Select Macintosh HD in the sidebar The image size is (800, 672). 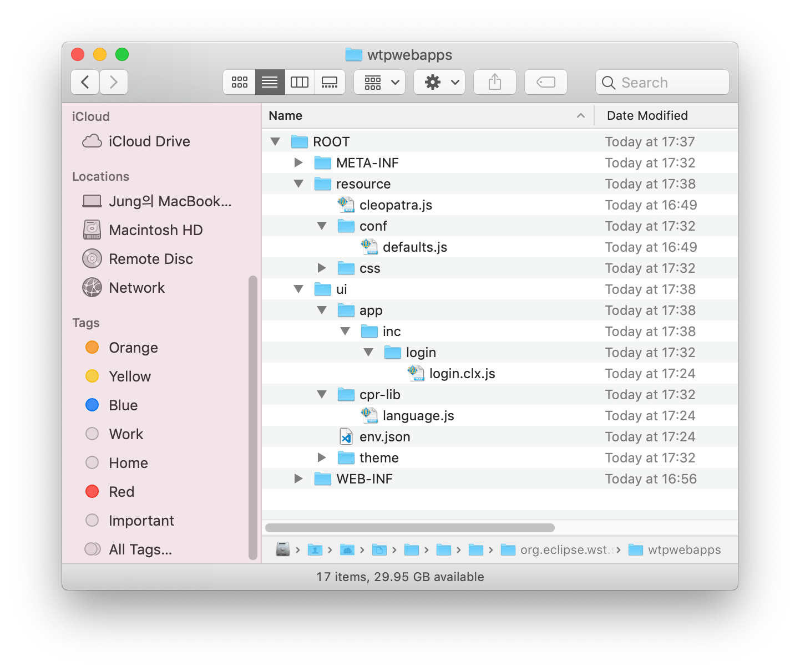(x=155, y=230)
